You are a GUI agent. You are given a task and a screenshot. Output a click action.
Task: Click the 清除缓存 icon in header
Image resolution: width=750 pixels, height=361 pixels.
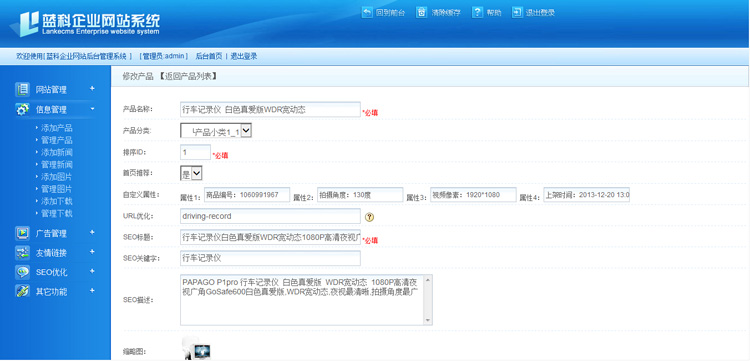[421, 12]
